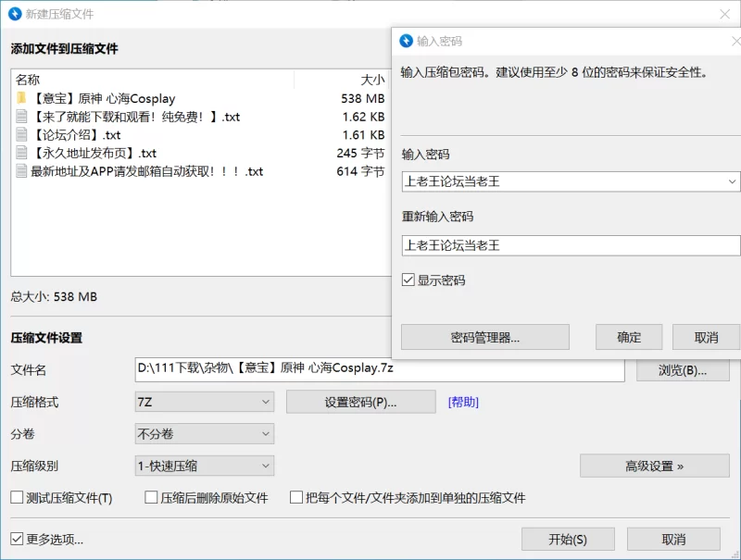
Task: Uncheck the 显示密码 checkbox
Action: 408,280
